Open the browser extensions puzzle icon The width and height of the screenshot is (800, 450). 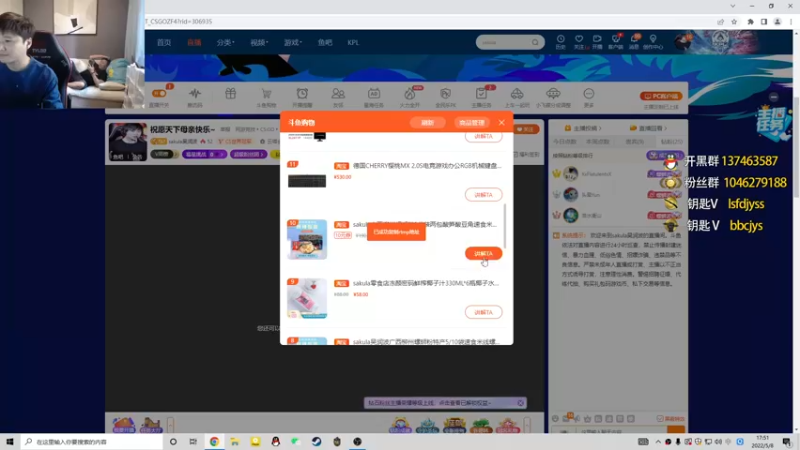click(x=751, y=21)
